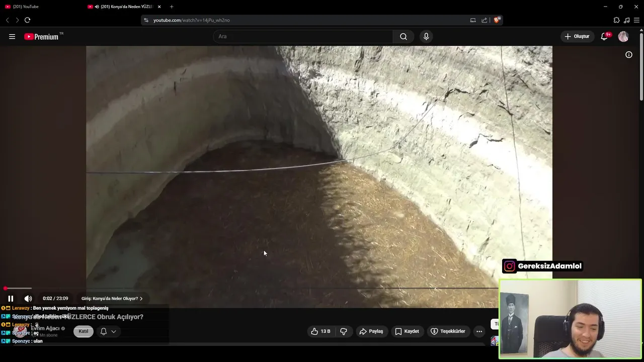The width and height of the screenshot is (644, 362).
Task: Show video info card icon
Action: point(629,54)
